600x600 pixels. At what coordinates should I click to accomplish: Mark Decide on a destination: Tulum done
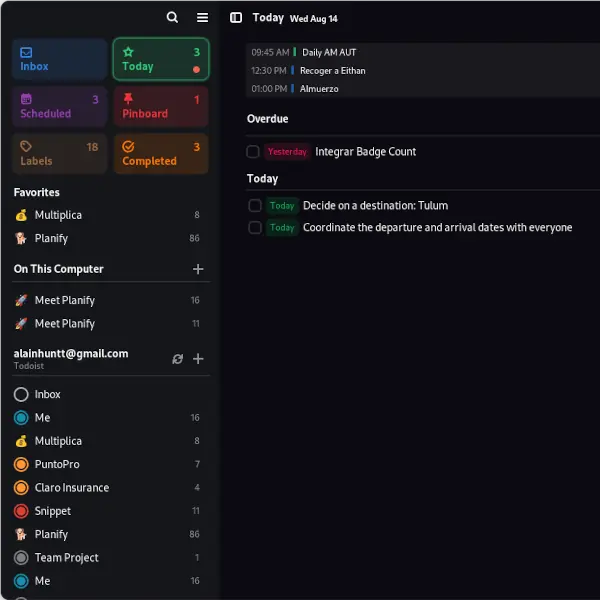(255, 206)
